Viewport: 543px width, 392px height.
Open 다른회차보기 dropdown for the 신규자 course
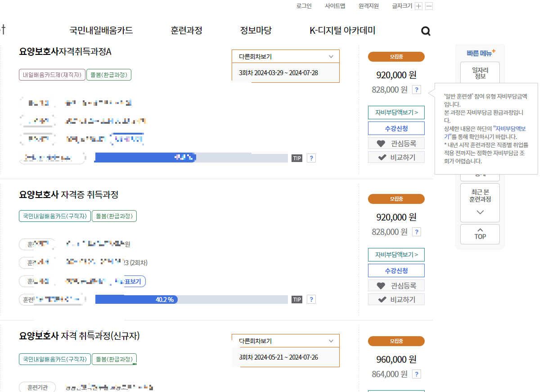point(285,341)
